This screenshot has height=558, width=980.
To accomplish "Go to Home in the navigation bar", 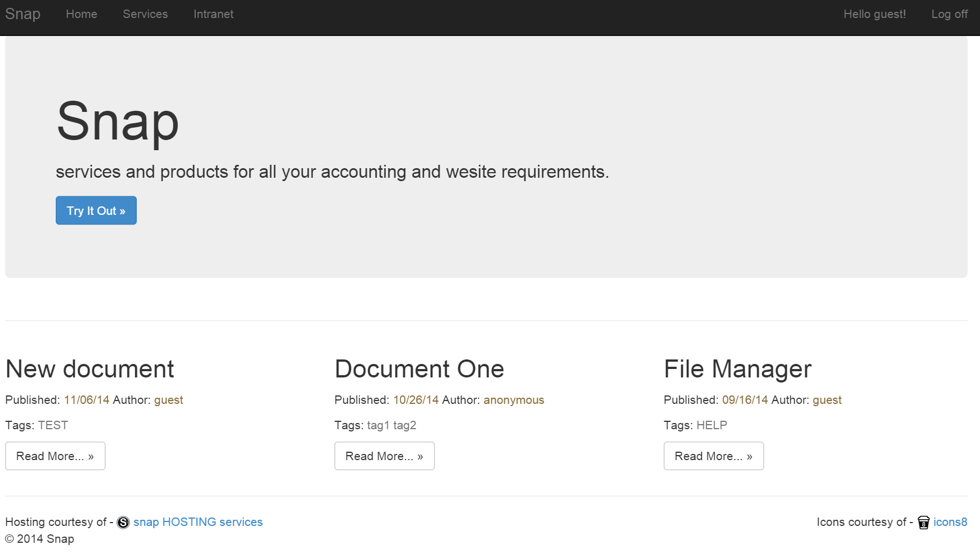I will (82, 14).
